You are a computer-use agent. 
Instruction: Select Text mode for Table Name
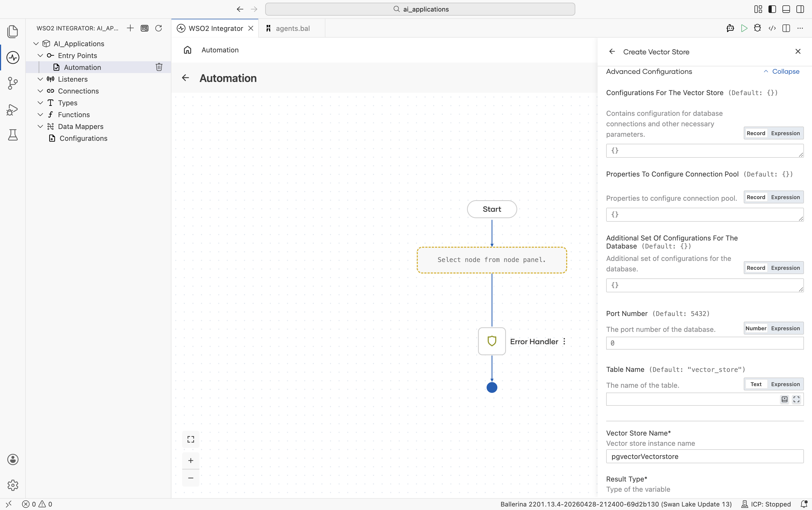(x=756, y=384)
